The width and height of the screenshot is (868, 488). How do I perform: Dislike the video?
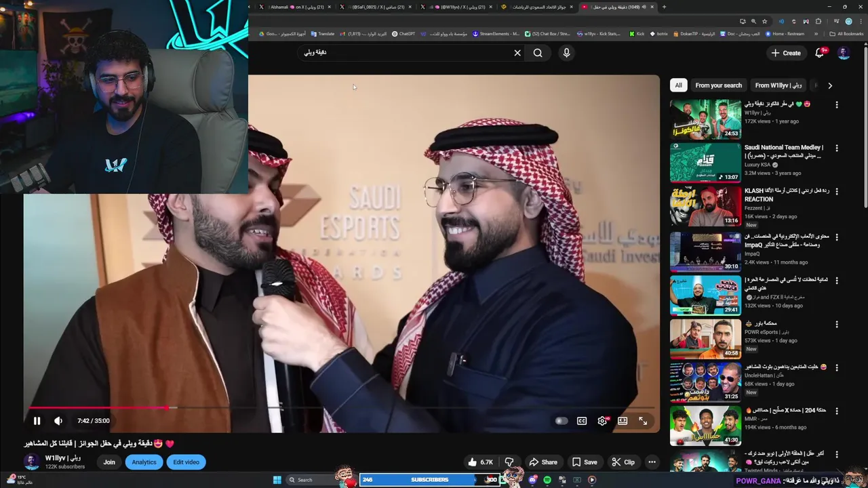point(509,462)
